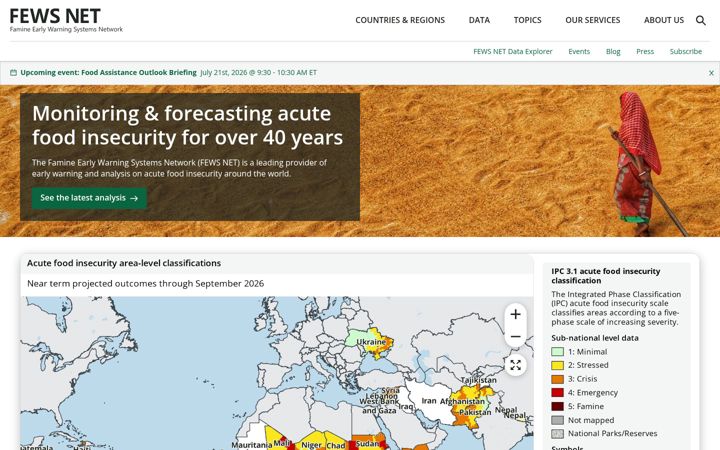Image resolution: width=720 pixels, height=450 pixels.
Task: Open Our Services menu
Action: click(592, 20)
